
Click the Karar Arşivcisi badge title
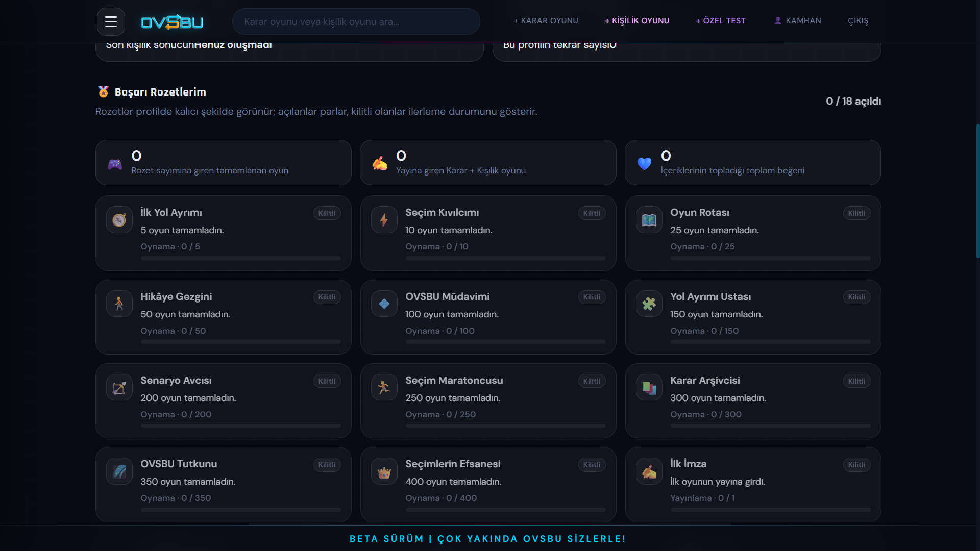(x=705, y=380)
